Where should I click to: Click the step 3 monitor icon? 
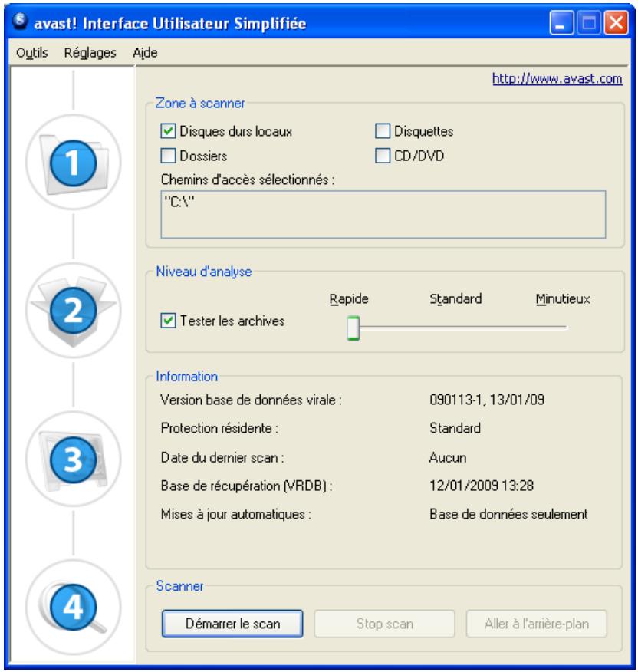[74, 459]
